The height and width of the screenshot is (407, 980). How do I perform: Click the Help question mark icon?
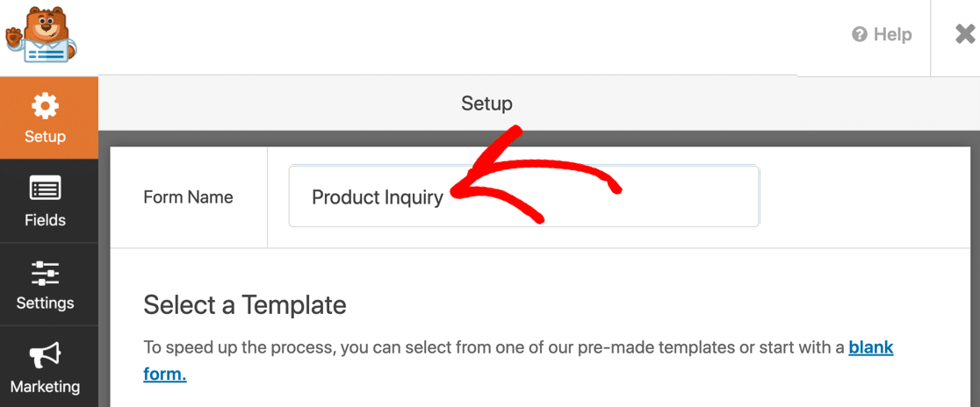click(x=860, y=35)
